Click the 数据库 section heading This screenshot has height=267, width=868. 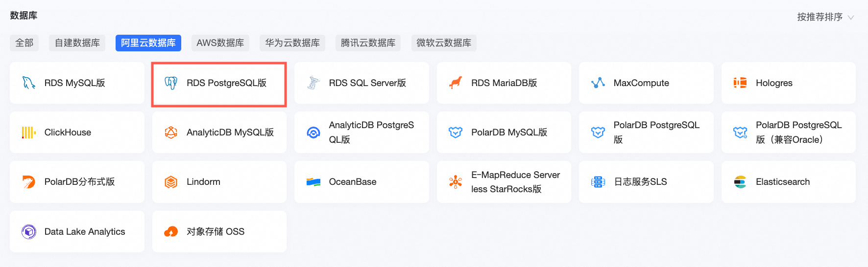point(24,16)
